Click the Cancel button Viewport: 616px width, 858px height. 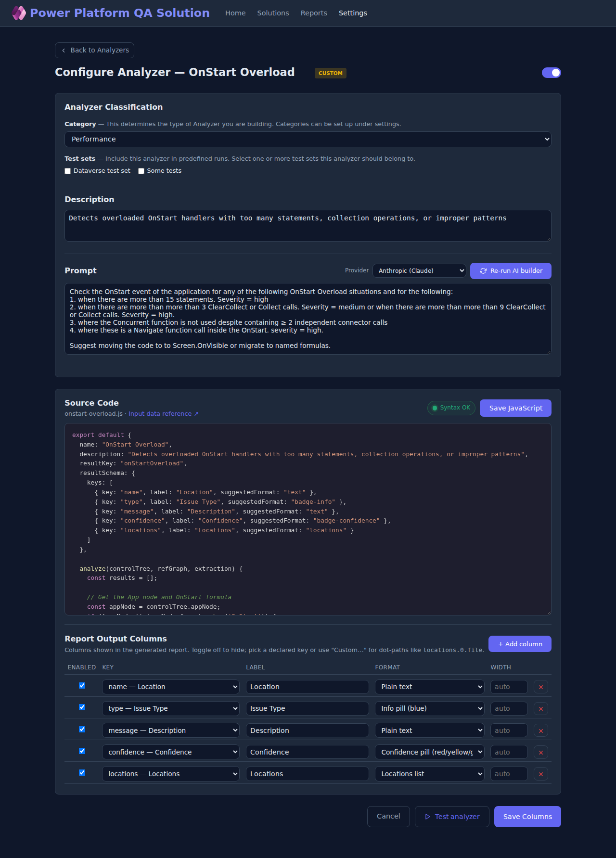pos(388,816)
